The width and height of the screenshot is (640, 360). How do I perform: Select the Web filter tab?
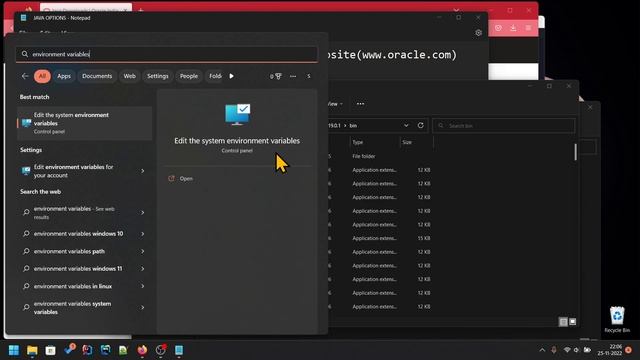point(129,76)
